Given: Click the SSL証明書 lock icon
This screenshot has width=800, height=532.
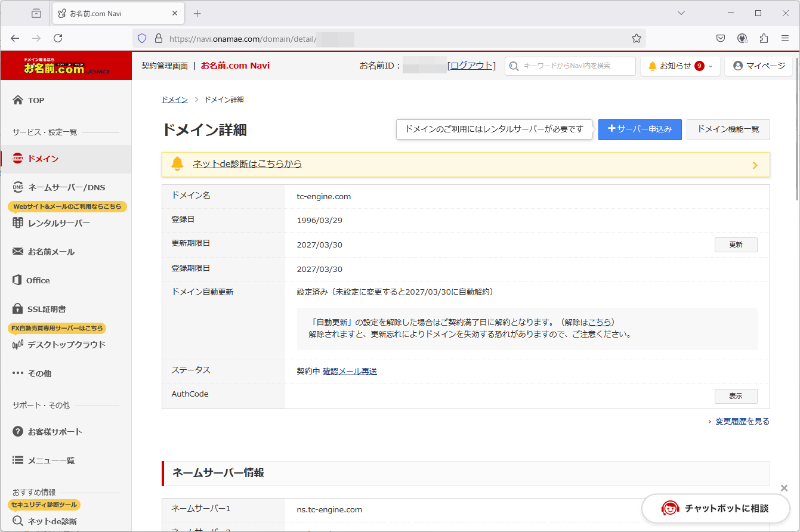Looking at the screenshot, I should [x=18, y=309].
